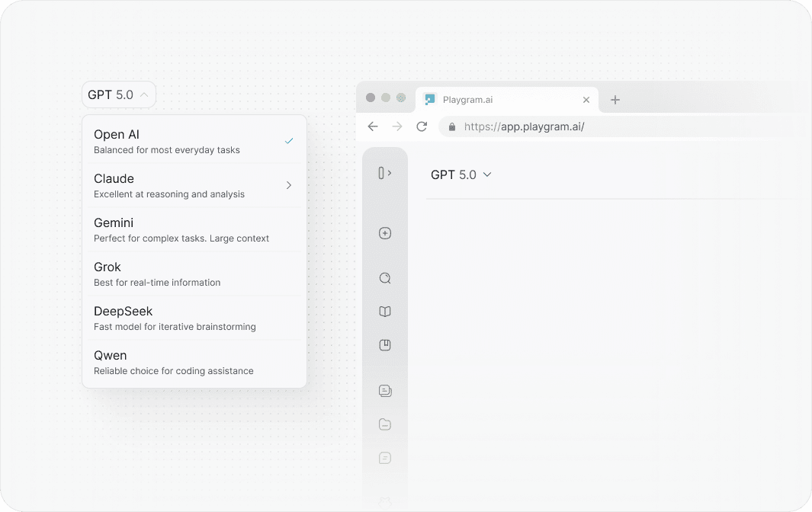
Task: Reload the page with the refresh icon
Action: 422,126
